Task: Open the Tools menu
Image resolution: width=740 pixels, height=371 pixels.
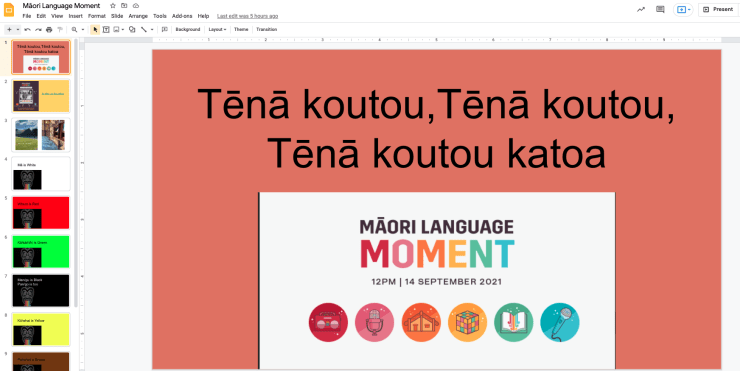Action: 160,16
